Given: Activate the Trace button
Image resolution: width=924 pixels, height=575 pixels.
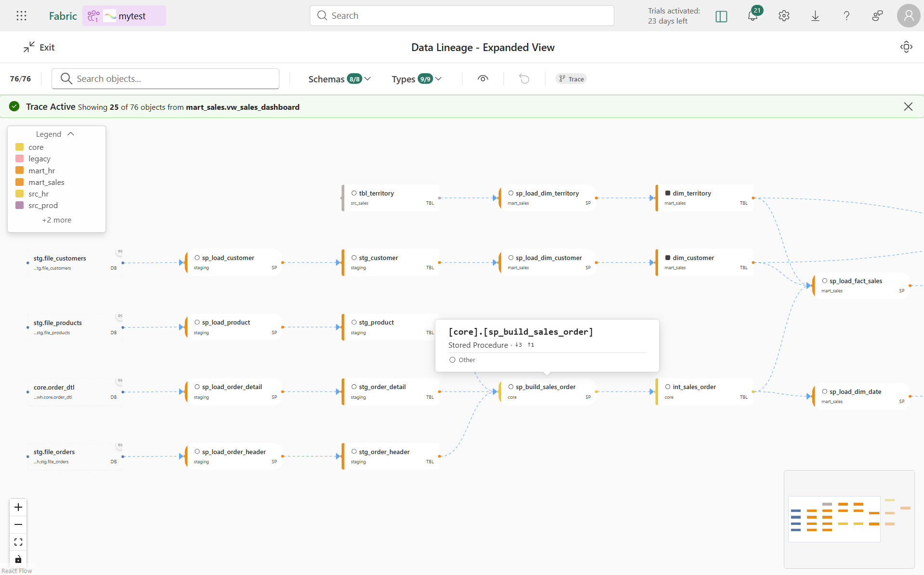Looking at the screenshot, I should 571,78.
